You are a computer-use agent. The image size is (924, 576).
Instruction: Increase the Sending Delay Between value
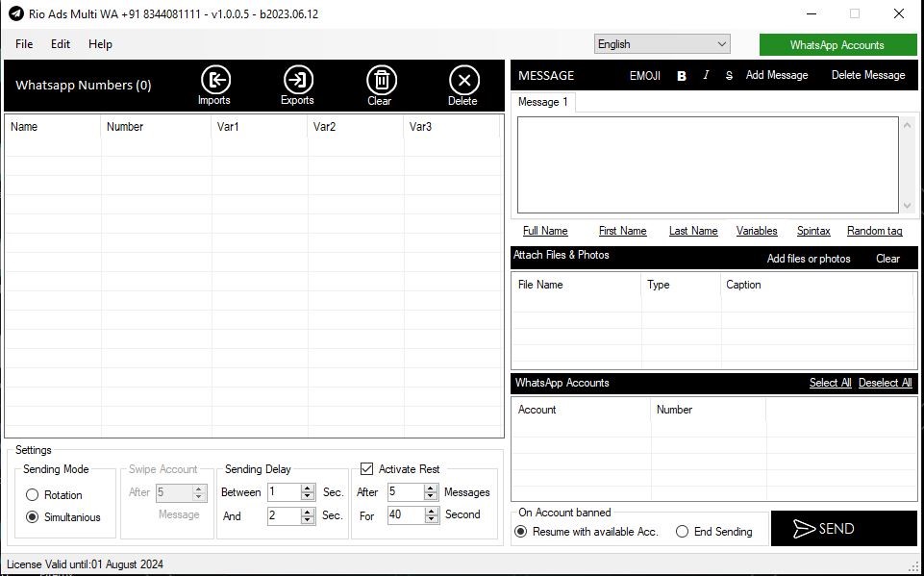[308, 488]
